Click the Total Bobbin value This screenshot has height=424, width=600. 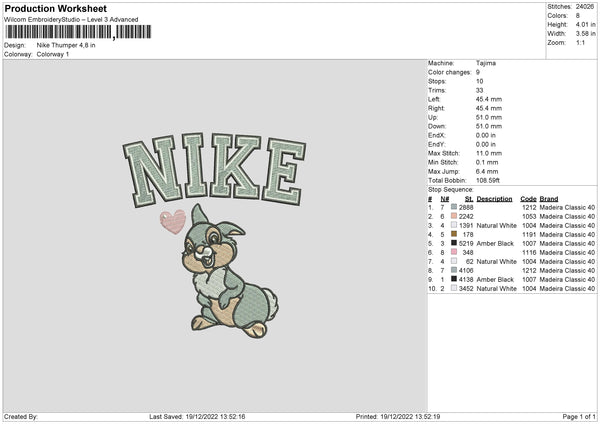(x=488, y=180)
